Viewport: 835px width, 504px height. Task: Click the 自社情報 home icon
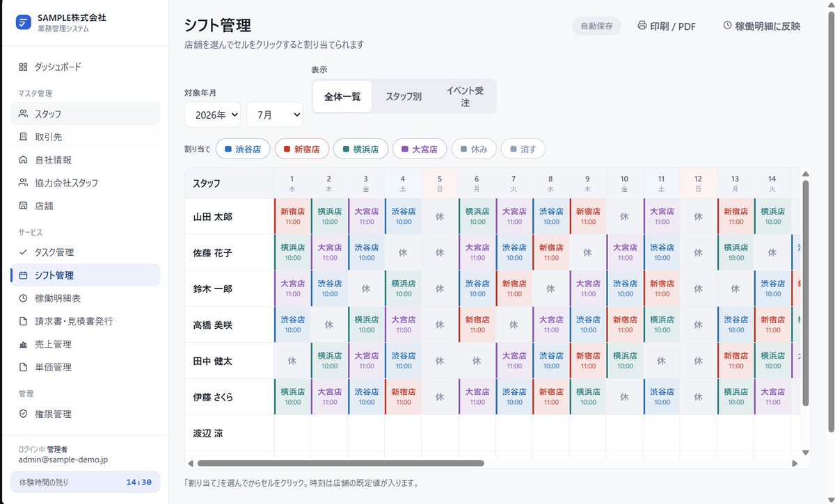tap(23, 160)
